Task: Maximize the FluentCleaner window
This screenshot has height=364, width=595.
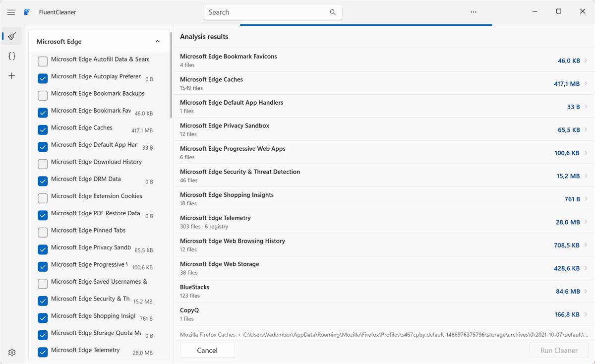Action: 559,11
